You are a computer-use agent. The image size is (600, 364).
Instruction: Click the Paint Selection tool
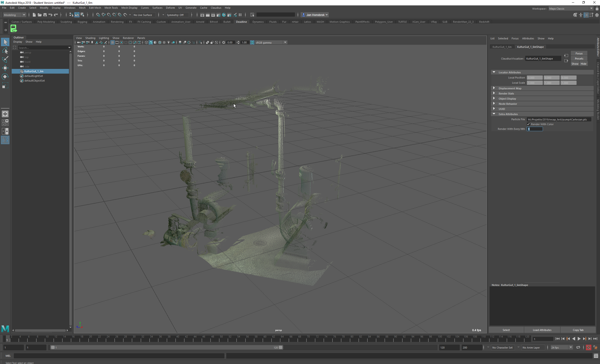tap(5, 59)
